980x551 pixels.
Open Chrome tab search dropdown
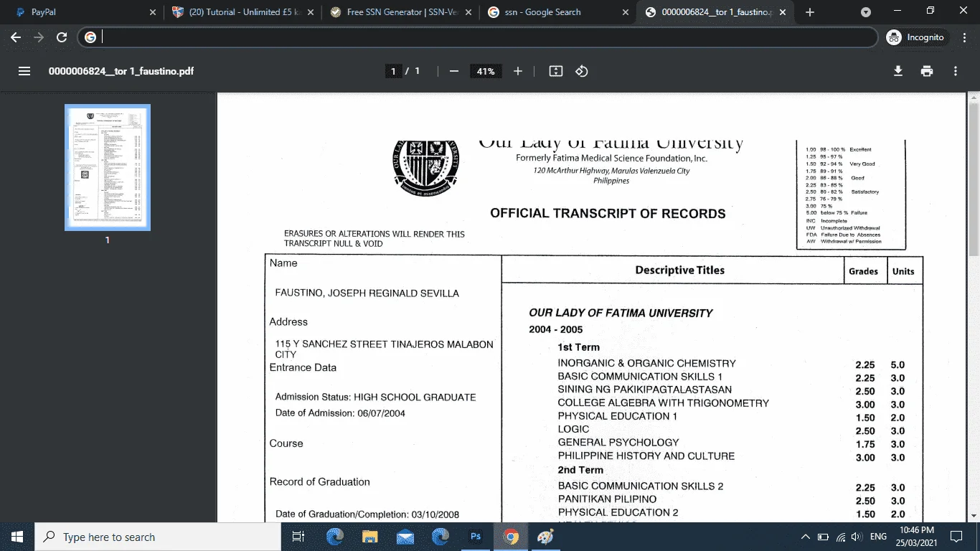click(866, 12)
